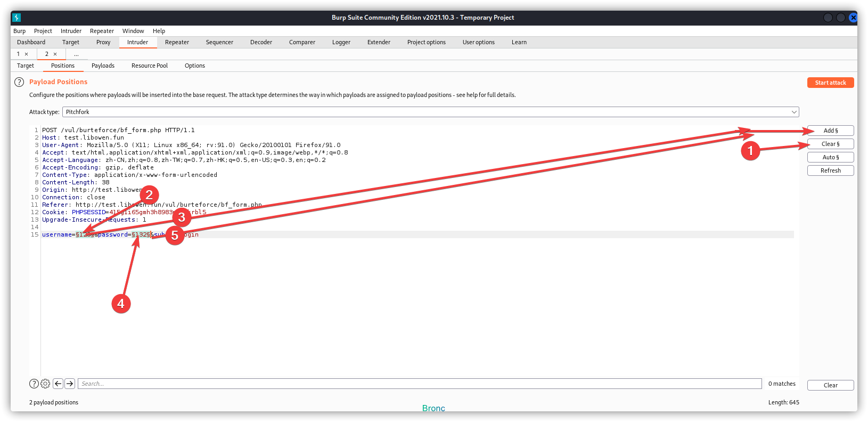
Task: Switch to the Sequencer tab
Action: coord(219,42)
